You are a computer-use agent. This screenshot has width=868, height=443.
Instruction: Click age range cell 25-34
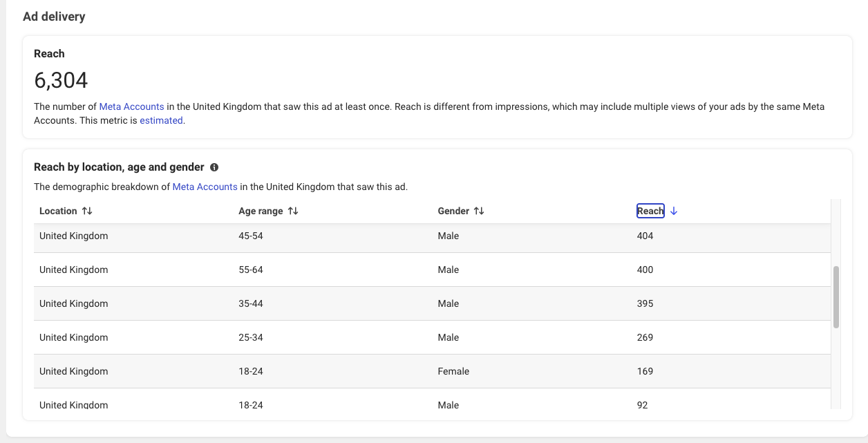click(251, 337)
